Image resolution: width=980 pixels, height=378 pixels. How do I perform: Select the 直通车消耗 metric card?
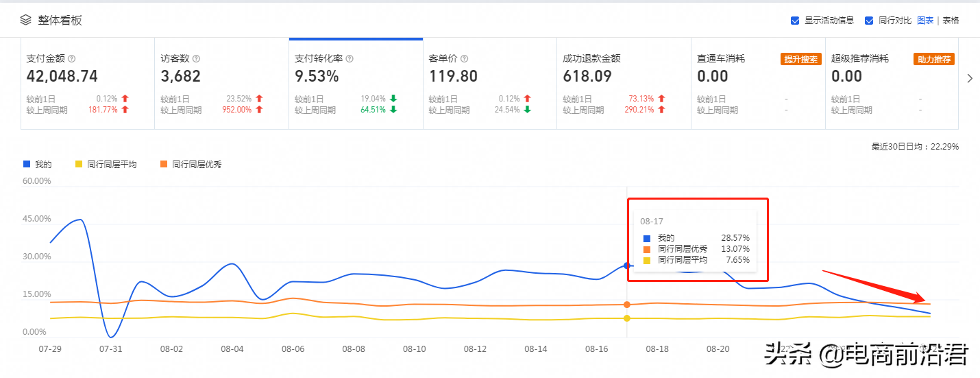tap(758, 84)
